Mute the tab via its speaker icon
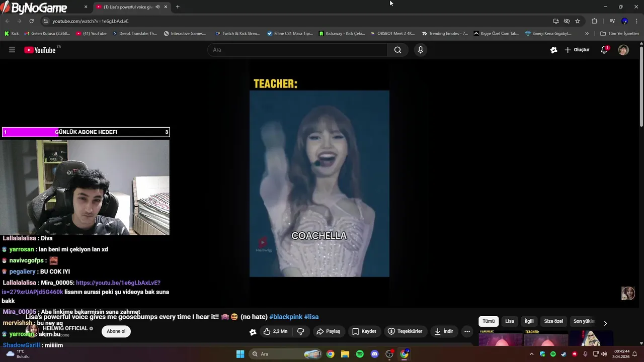The width and height of the screenshot is (644, 362). click(157, 7)
